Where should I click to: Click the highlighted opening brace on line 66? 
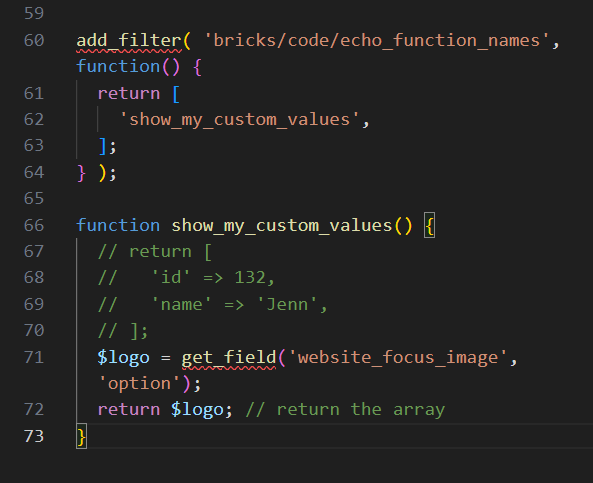tap(429, 225)
